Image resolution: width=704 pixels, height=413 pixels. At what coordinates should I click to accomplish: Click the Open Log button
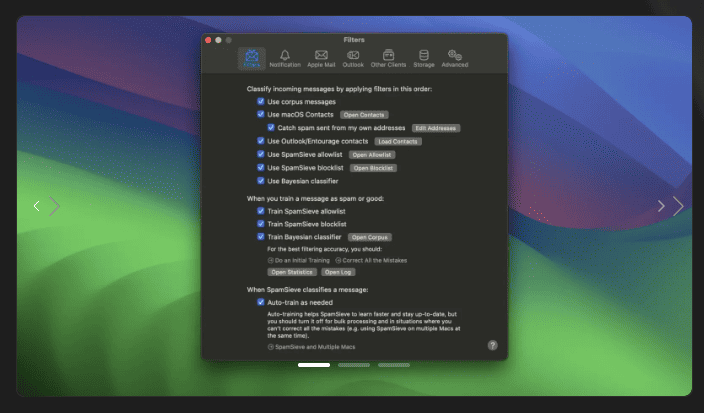point(338,272)
